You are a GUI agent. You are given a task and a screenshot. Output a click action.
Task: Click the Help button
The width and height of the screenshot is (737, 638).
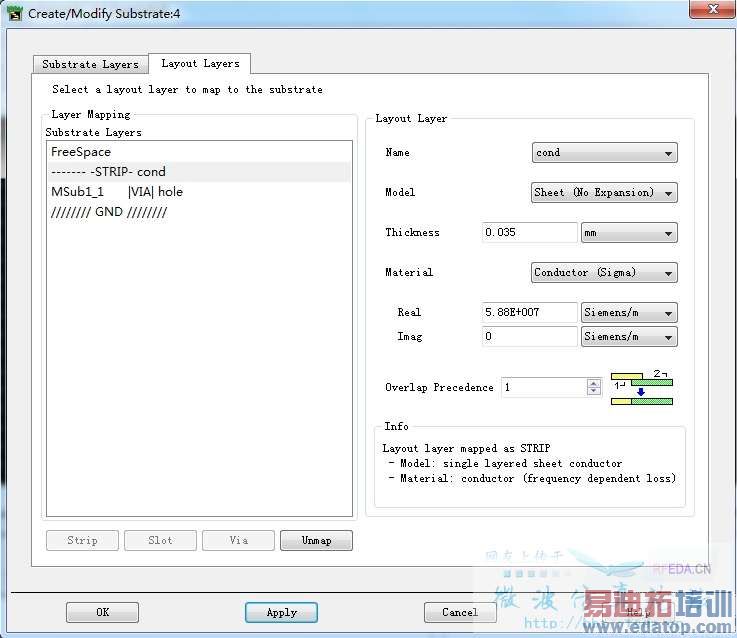point(639,613)
